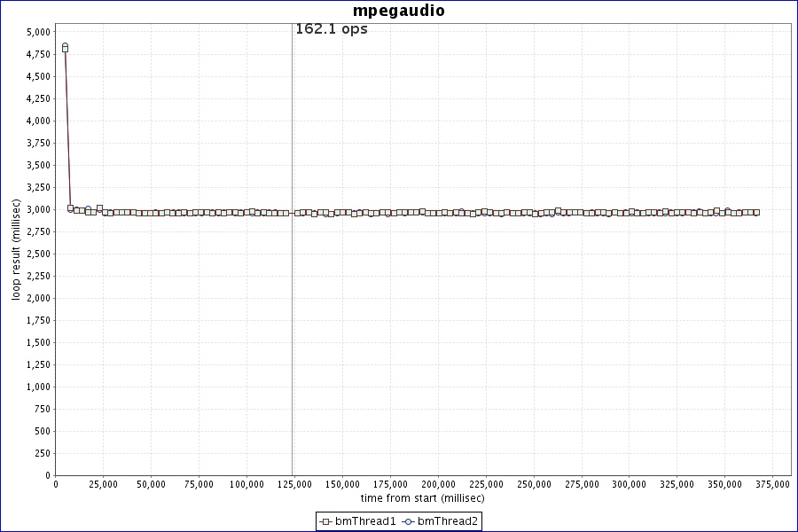
Task: Click the bmThread2 circle legend marker
Action: point(408,521)
